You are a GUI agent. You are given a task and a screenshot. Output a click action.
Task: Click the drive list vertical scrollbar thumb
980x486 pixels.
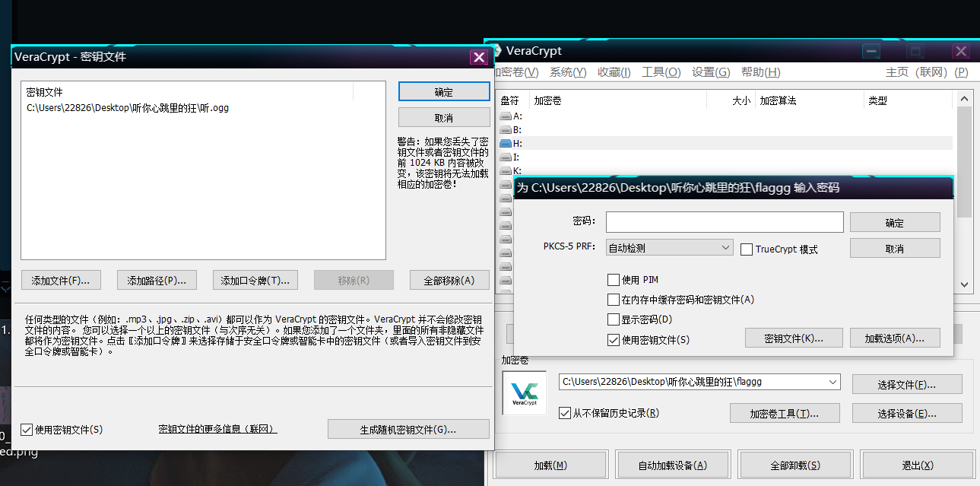tap(964, 161)
